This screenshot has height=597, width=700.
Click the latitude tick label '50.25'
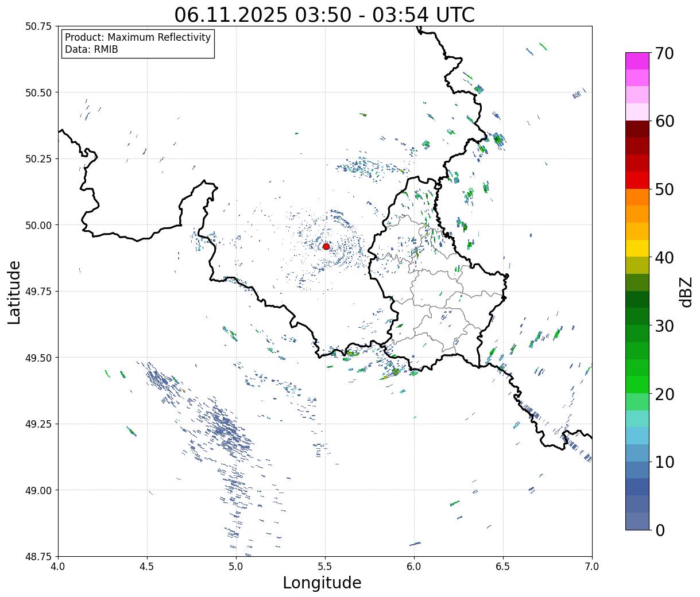click(x=38, y=158)
